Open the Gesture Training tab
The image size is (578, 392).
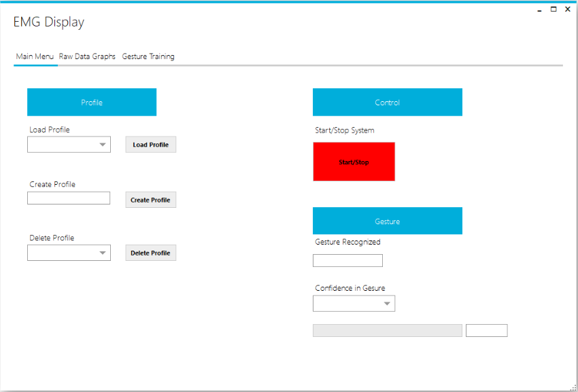click(x=148, y=56)
